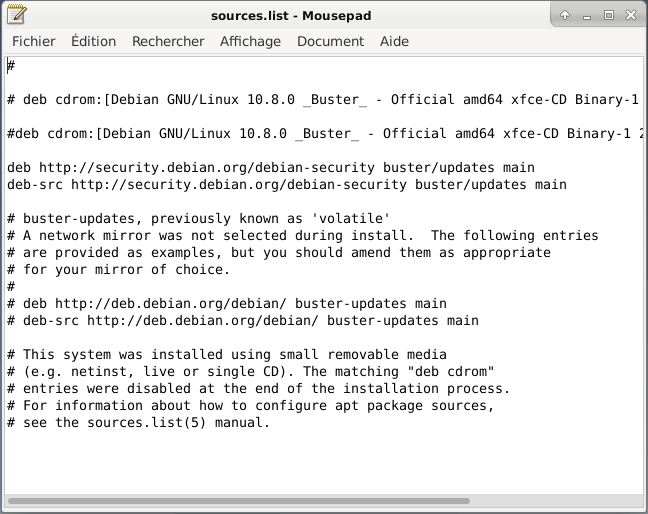Click '# are provided as examples' line
This screenshot has height=514, width=648.
click(279, 252)
